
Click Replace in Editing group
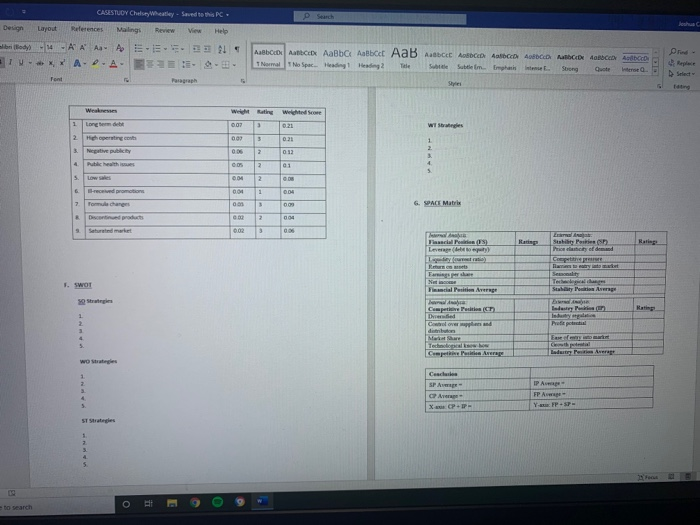point(682,63)
